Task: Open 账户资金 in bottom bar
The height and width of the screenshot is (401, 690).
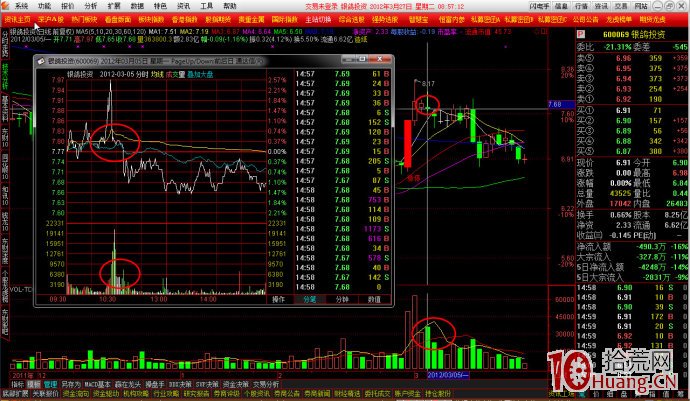Action: (407, 394)
